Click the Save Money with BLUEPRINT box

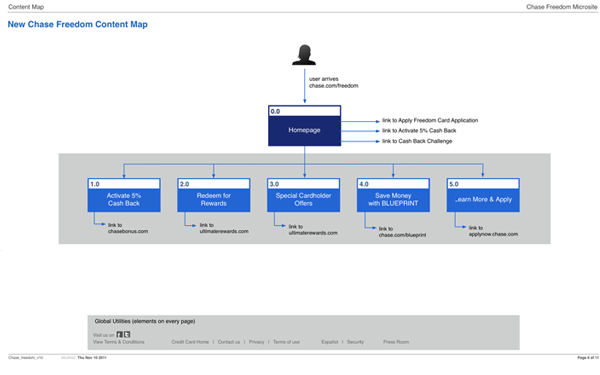tap(393, 195)
